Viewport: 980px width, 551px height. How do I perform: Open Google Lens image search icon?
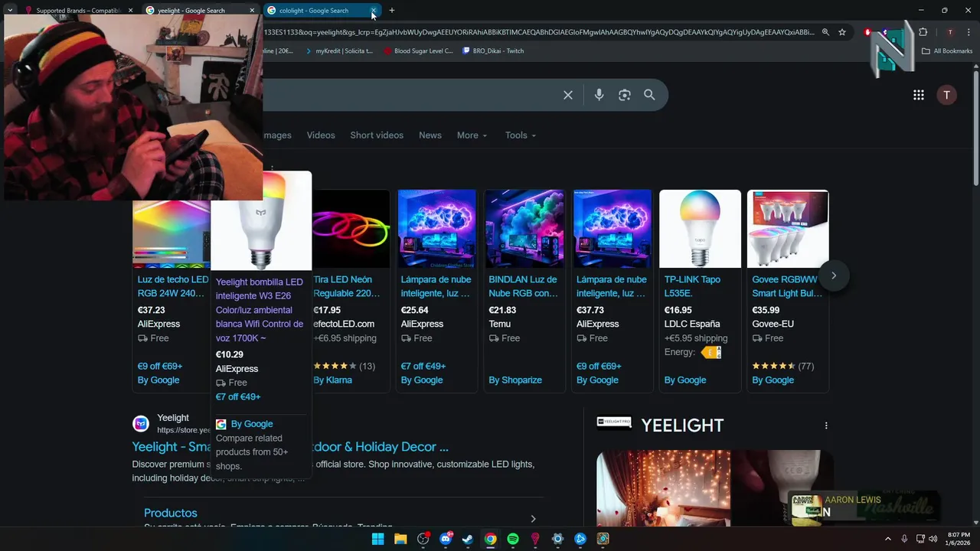click(625, 95)
